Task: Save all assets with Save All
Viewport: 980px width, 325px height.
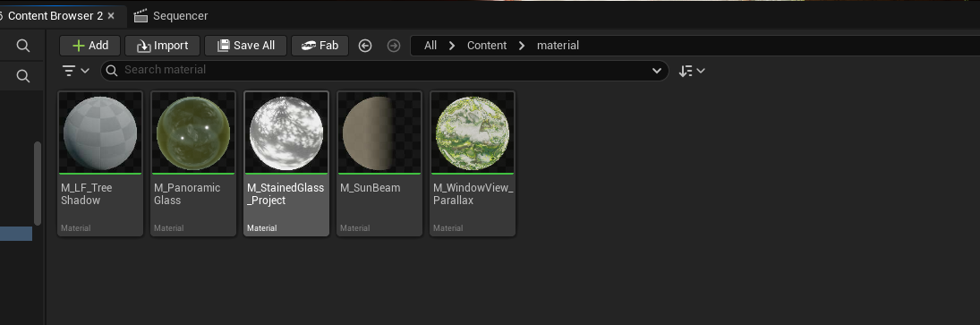Action: (x=245, y=46)
